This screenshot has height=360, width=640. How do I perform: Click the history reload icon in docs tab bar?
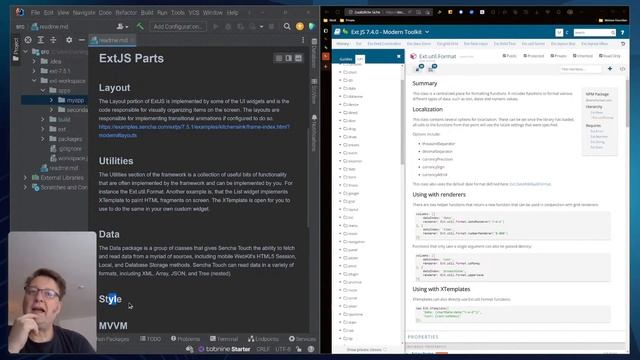click(x=623, y=44)
